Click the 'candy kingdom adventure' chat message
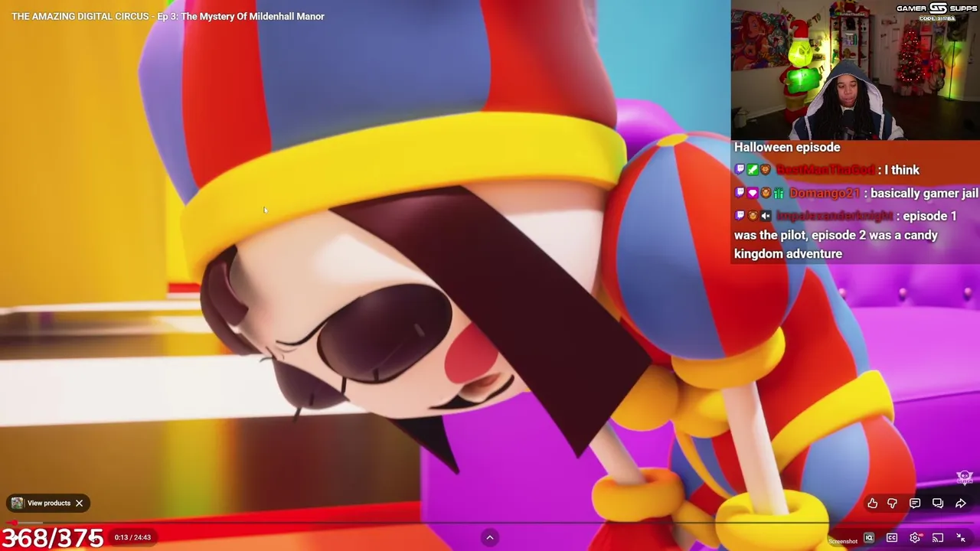 point(845,235)
